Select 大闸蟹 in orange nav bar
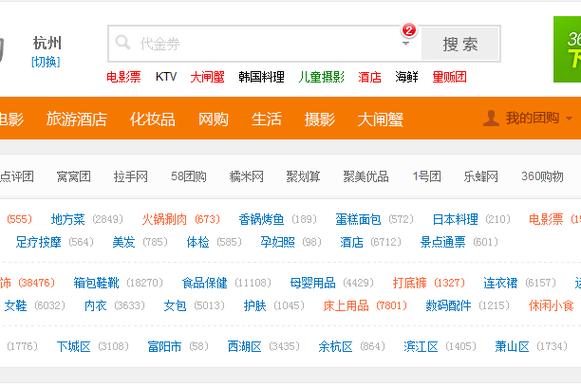This screenshot has width=581, height=387. (380, 119)
